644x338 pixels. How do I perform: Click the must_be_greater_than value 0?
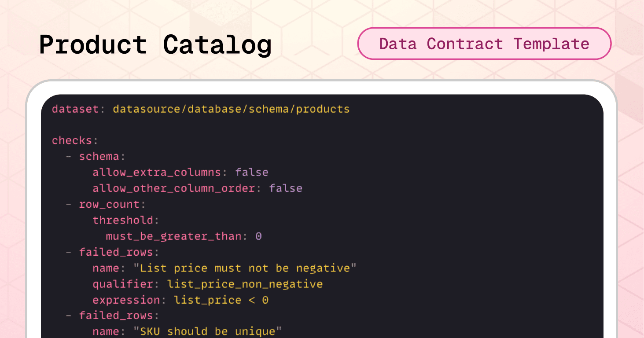pos(258,236)
